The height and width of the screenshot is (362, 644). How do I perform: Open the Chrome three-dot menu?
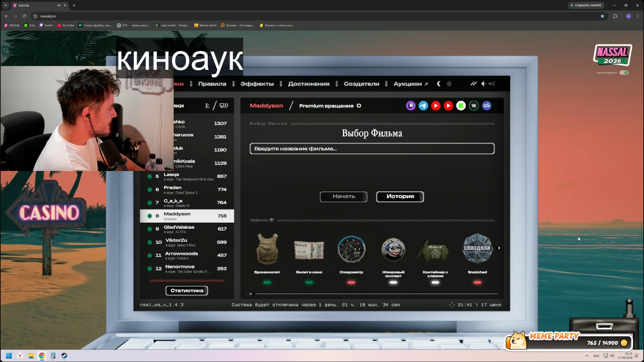pos(638,16)
